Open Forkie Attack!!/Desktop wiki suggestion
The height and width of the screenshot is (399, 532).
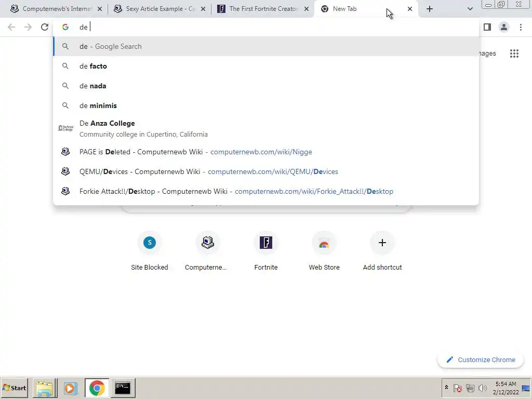[x=266, y=191]
